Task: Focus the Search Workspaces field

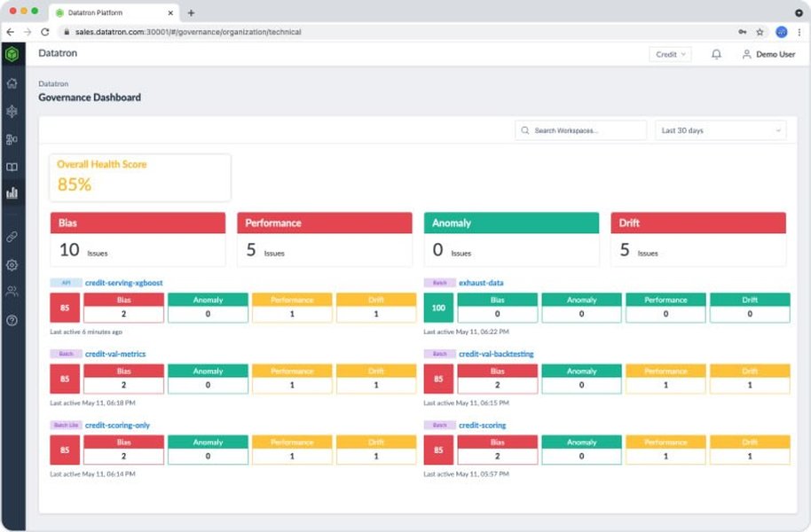Action: click(x=581, y=130)
